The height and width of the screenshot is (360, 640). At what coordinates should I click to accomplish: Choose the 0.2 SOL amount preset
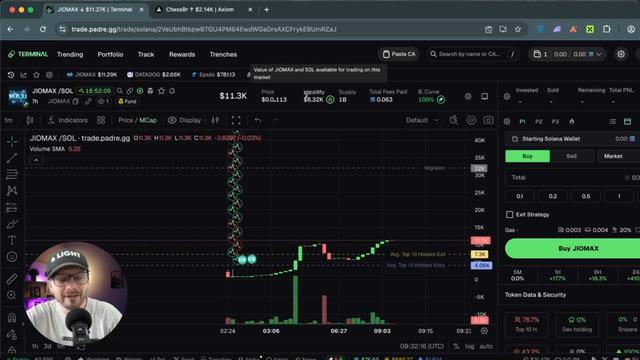pyautogui.click(x=552, y=196)
